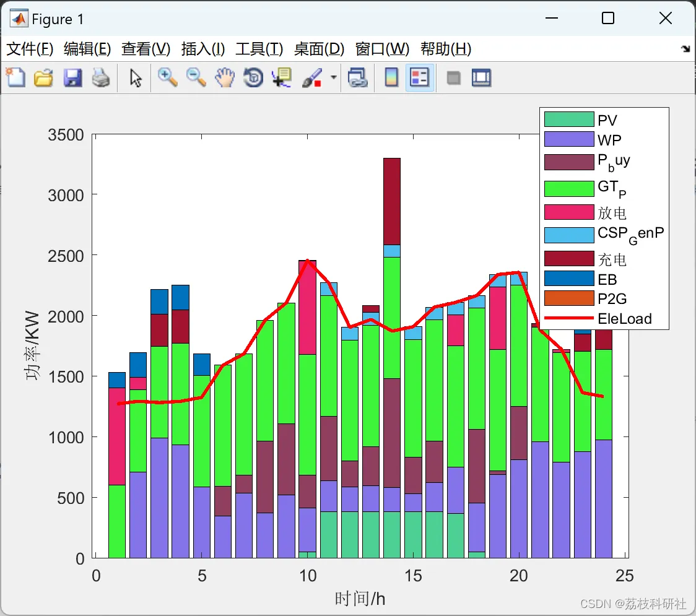The image size is (696, 616).
Task: Click the Hide Plot Tools icon
Action: tap(453, 78)
